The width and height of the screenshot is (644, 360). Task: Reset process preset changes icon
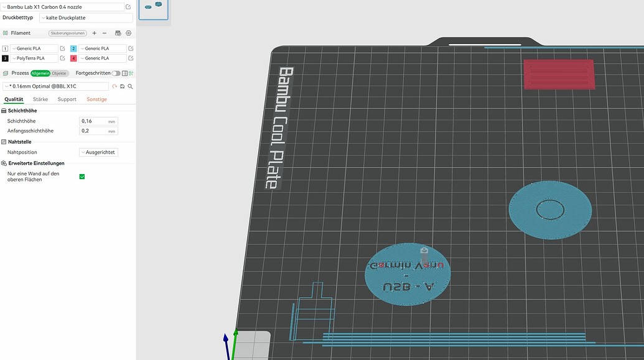114,86
